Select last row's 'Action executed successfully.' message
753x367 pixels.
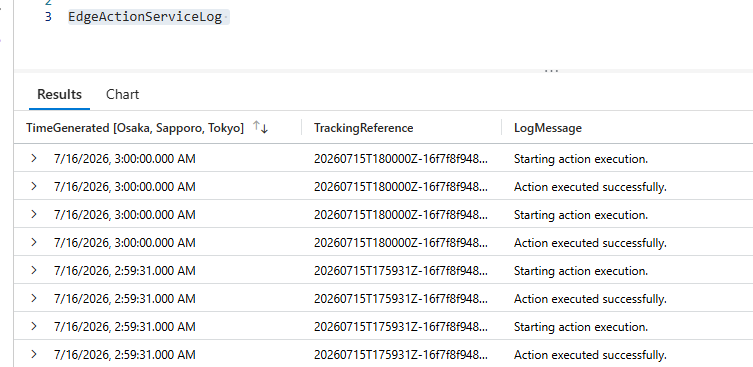click(590, 355)
